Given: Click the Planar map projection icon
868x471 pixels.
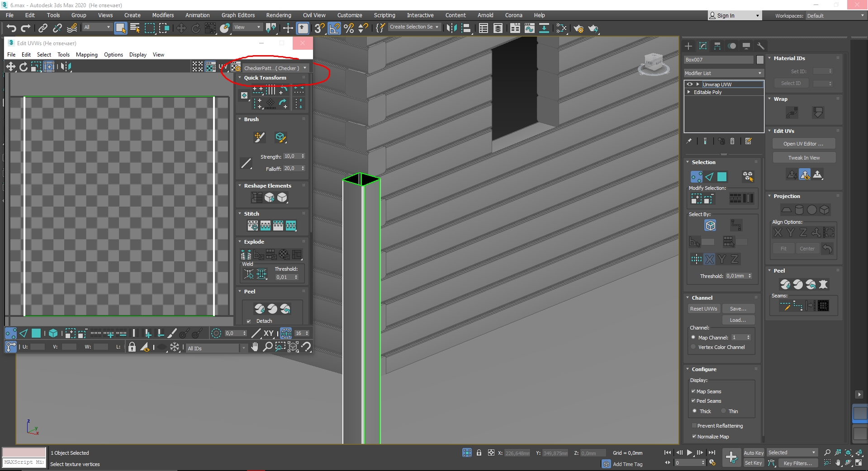Looking at the screenshot, I should tap(787, 210).
